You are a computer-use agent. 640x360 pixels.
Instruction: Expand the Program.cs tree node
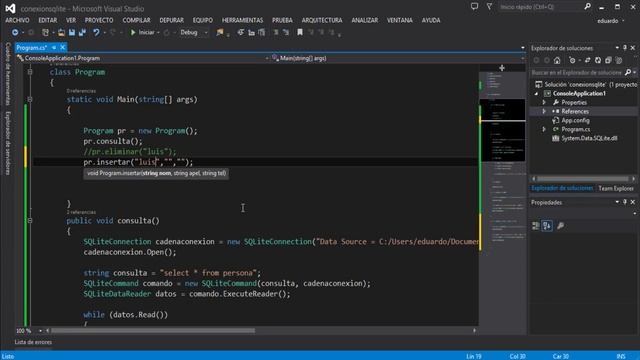544,129
